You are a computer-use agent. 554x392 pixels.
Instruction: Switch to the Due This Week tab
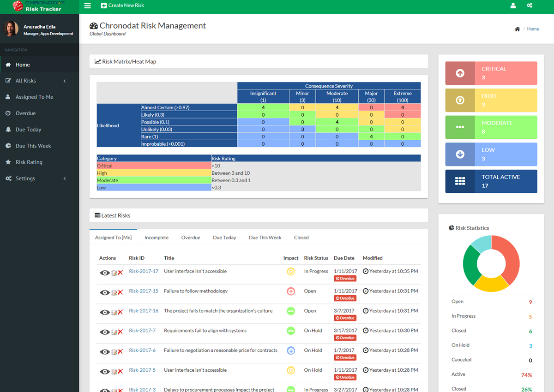click(265, 238)
